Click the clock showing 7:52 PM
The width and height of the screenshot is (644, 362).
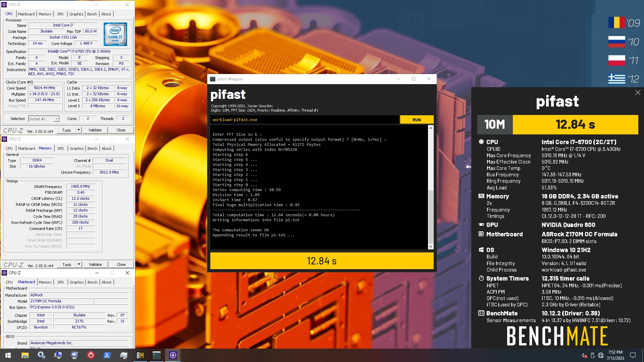tap(615, 352)
